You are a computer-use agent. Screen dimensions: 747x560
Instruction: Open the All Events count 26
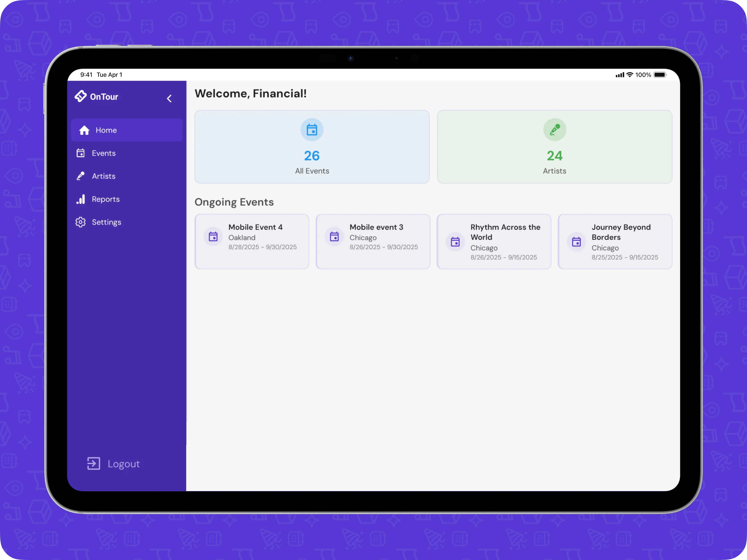[x=312, y=156]
